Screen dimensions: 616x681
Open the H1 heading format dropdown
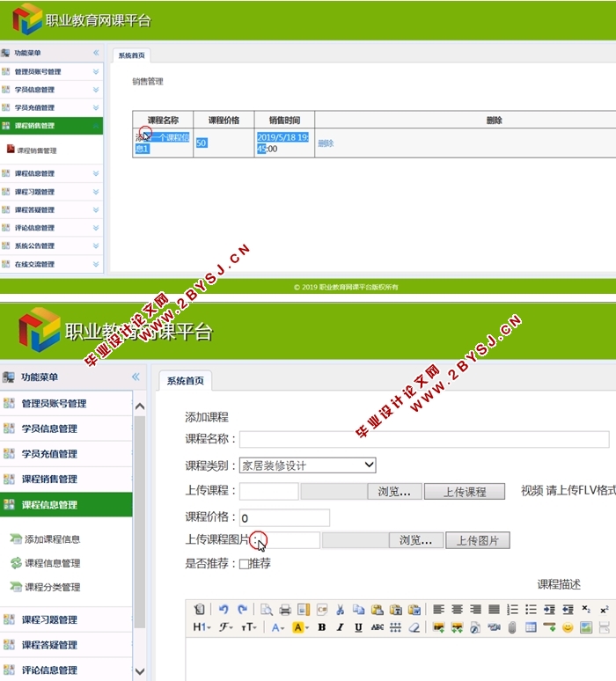click(x=202, y=627)
